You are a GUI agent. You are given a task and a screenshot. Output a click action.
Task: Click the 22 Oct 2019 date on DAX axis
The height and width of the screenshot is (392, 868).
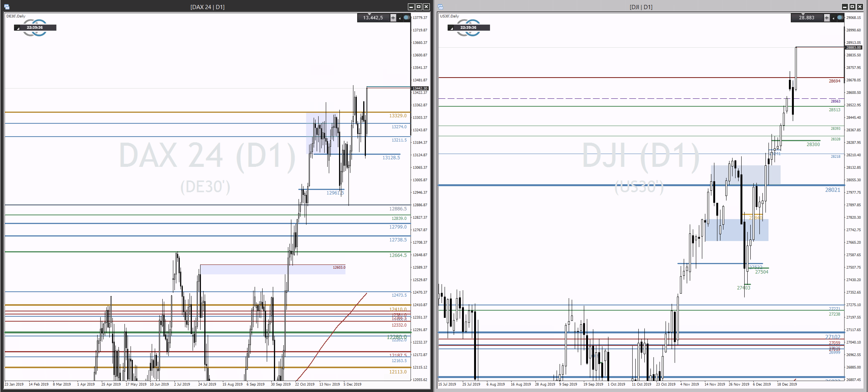click(x=305, y=384)
